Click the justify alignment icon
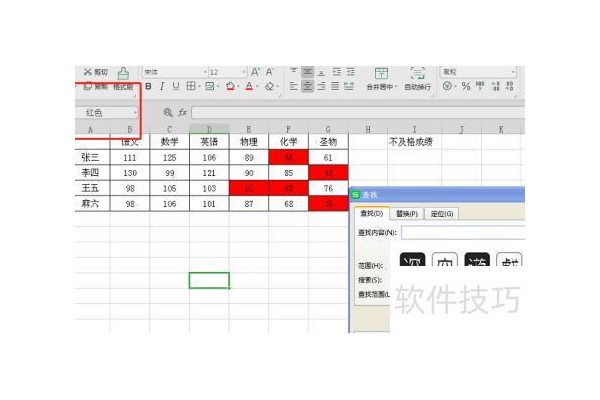The height and width of the screenshot is (400, 600). [335, 86]
